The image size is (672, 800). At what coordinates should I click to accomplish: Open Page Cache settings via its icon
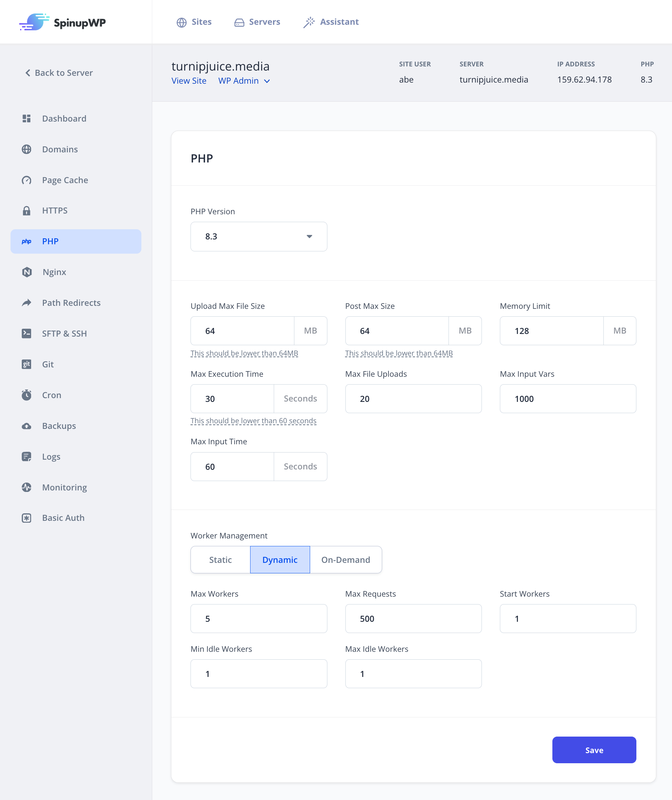pyautogui.click(x=27, y=180)
